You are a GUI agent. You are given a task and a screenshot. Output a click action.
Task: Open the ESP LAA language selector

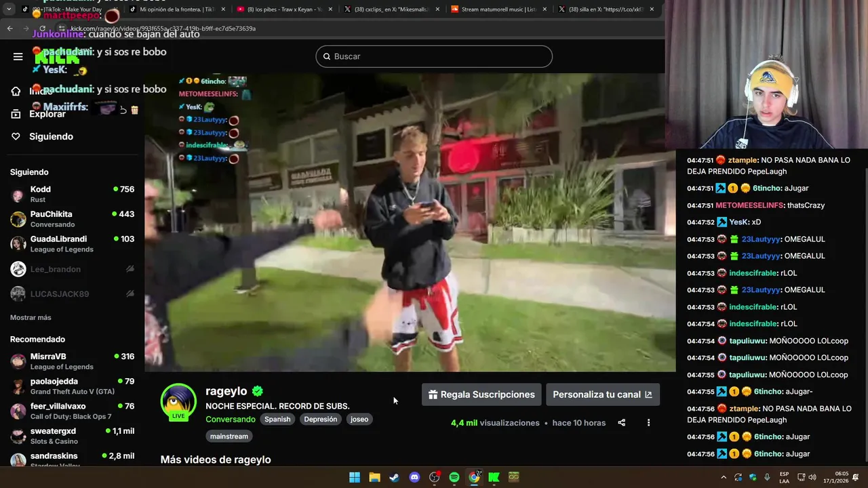(x=784, y=477)
